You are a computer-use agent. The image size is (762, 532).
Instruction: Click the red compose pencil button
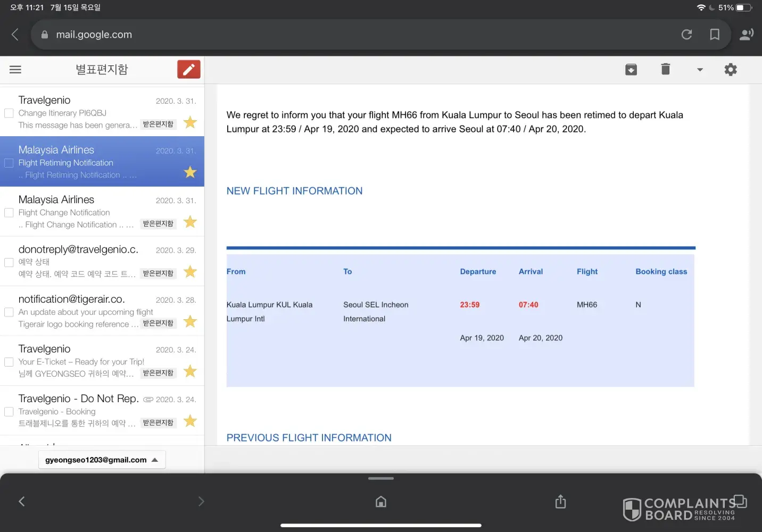[x=188, y=70]
